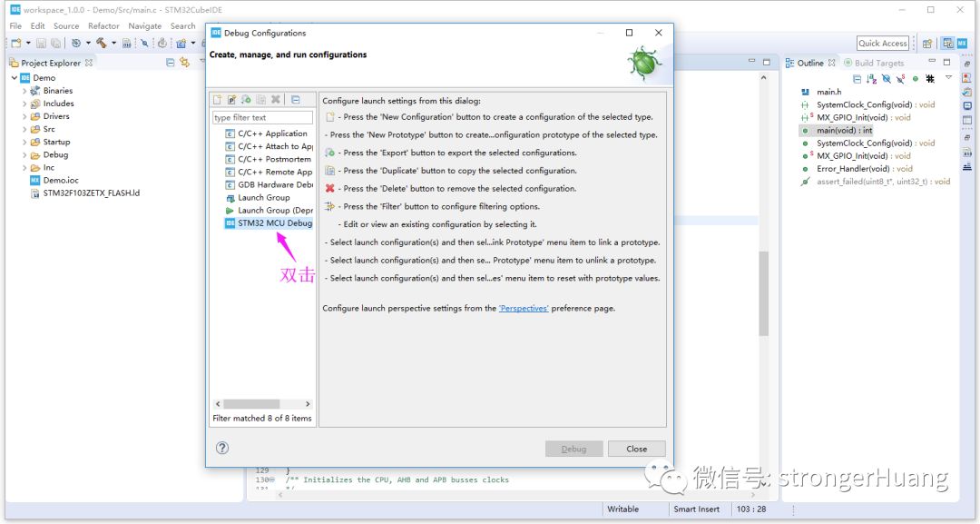Select Demo.ioc in Project Explorer

tap(54, 180)
